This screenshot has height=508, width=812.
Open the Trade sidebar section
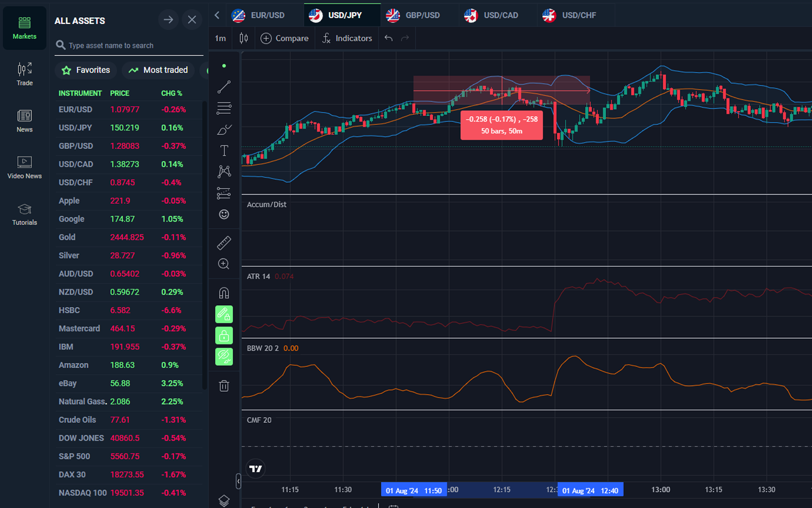tap(24, 74)
